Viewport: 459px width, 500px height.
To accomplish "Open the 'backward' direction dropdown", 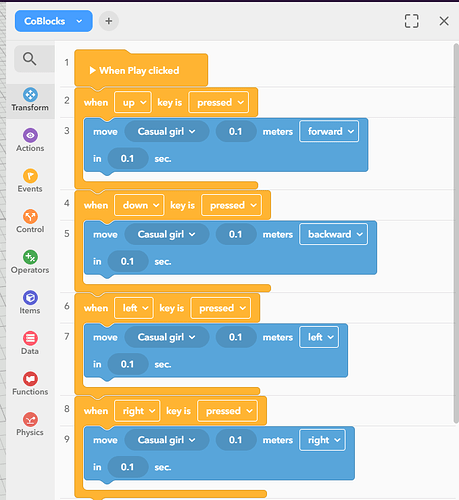I will (x=334, y=234).
